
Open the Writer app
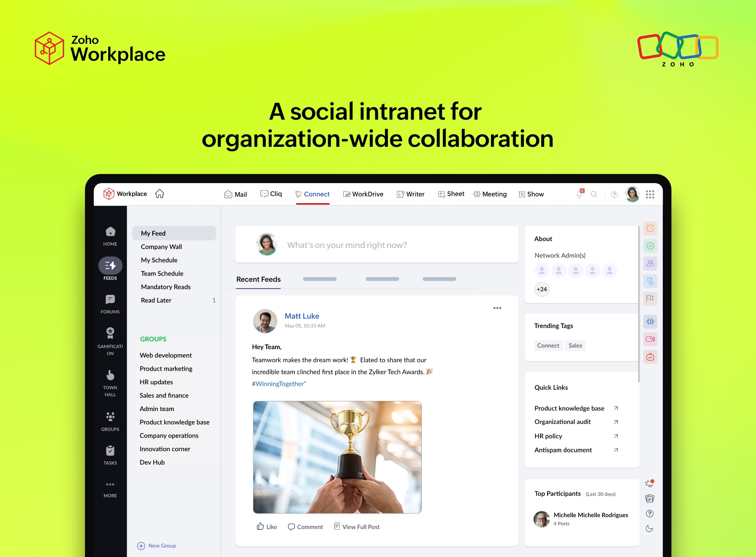click(x=411, y=194)
